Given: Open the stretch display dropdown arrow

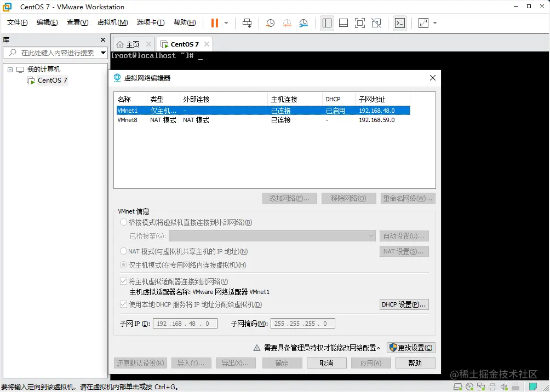Looking at the screenshot, I should click(x=435, y=23).
